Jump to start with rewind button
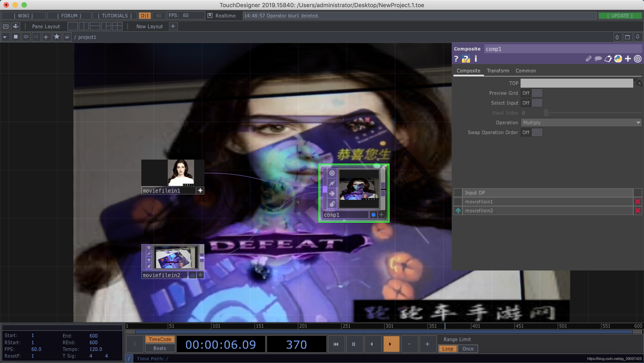 336,344
